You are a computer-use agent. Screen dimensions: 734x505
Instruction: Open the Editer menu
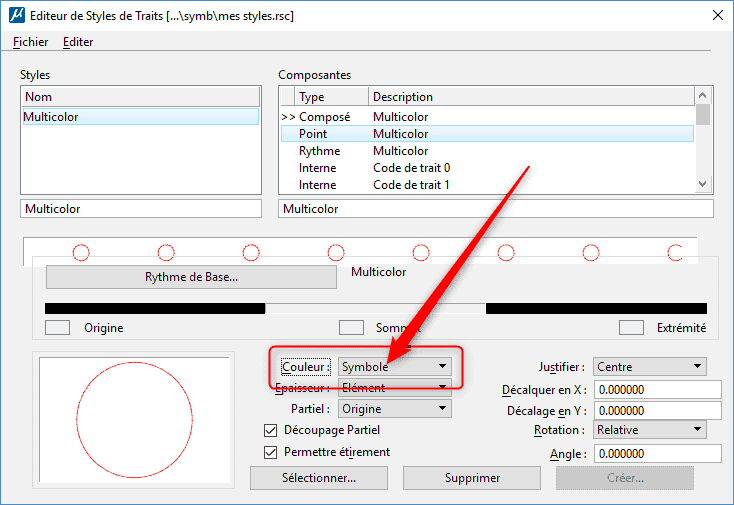tap(78, 42)
